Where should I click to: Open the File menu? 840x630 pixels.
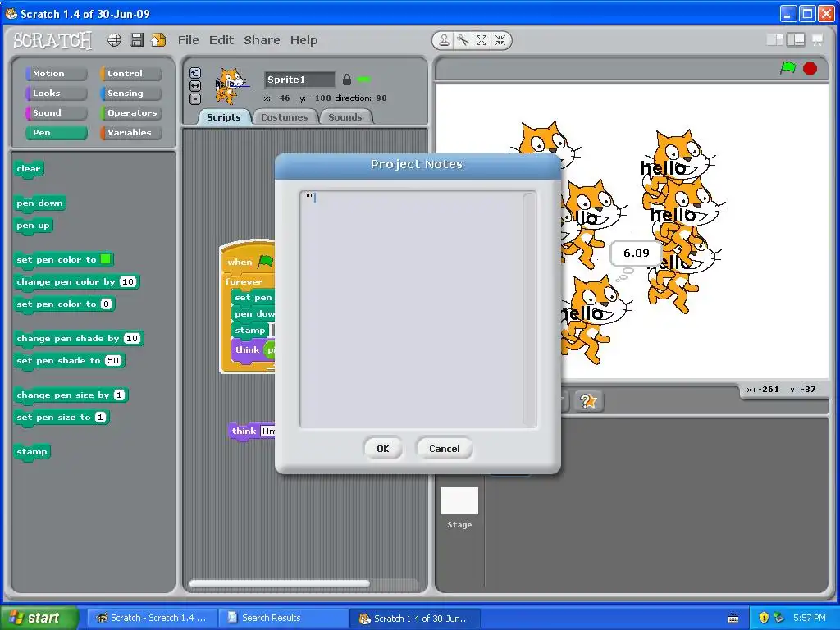point(188,40)
